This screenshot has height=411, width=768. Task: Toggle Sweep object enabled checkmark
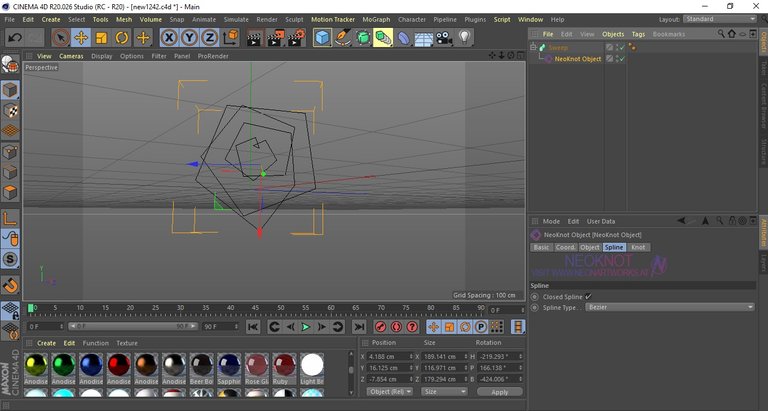click(x=621, y=48)
